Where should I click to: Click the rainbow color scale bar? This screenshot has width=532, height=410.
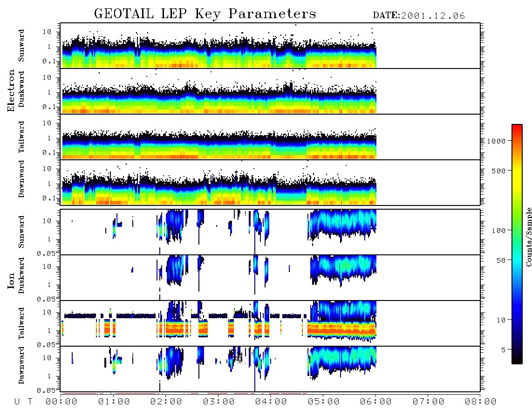pyautogui.click(x=517, y=244)
